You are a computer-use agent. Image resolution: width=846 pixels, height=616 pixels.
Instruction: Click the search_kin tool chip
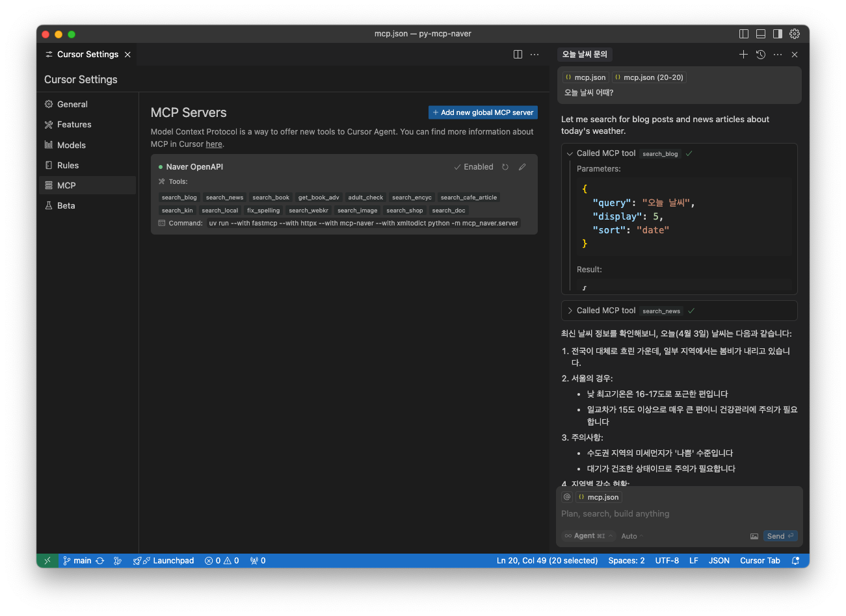(x=178, y=211)
